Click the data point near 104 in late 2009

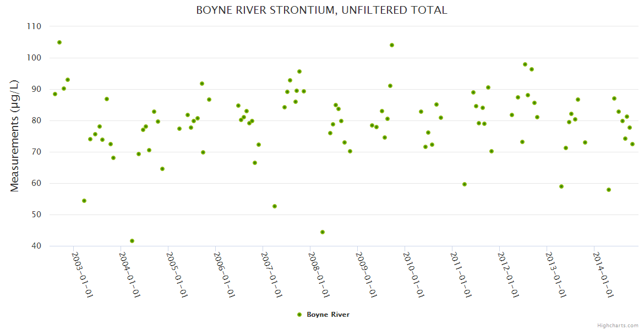[x=392, y=45]
